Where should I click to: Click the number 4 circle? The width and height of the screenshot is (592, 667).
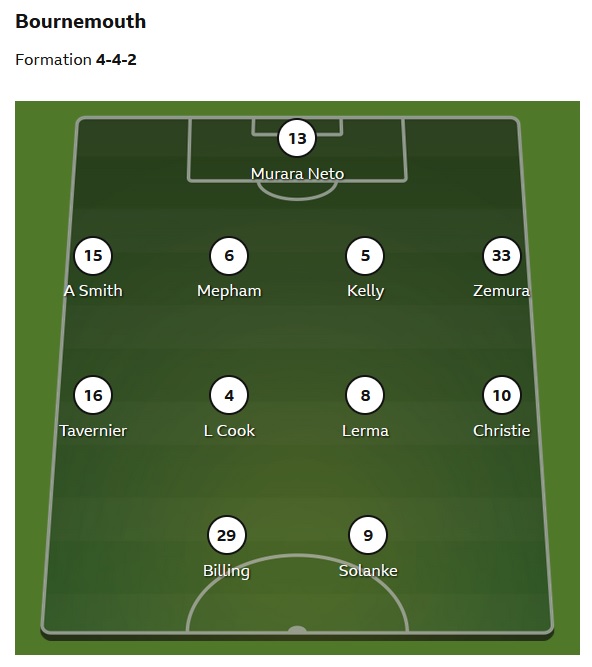pos(229,395)
